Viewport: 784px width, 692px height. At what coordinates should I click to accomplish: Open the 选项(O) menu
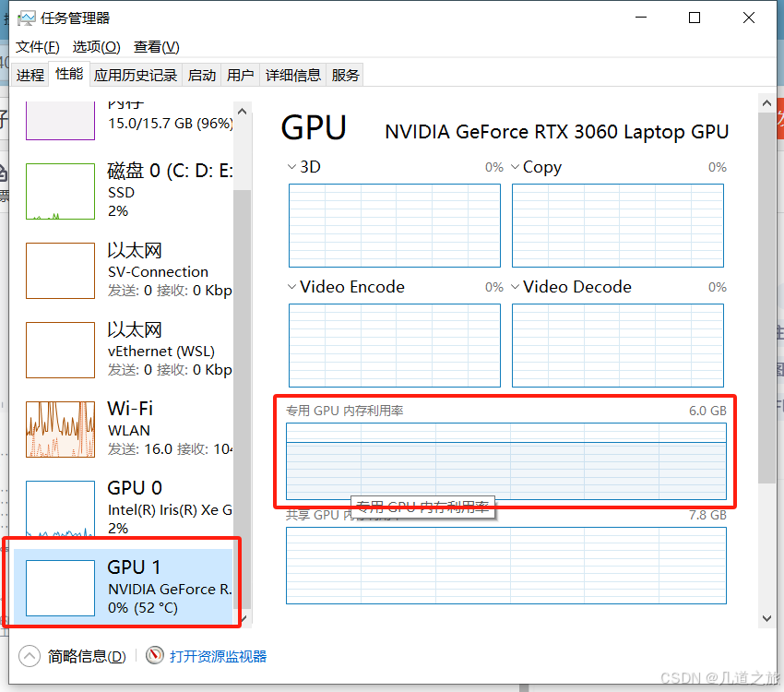coord(97,47)
